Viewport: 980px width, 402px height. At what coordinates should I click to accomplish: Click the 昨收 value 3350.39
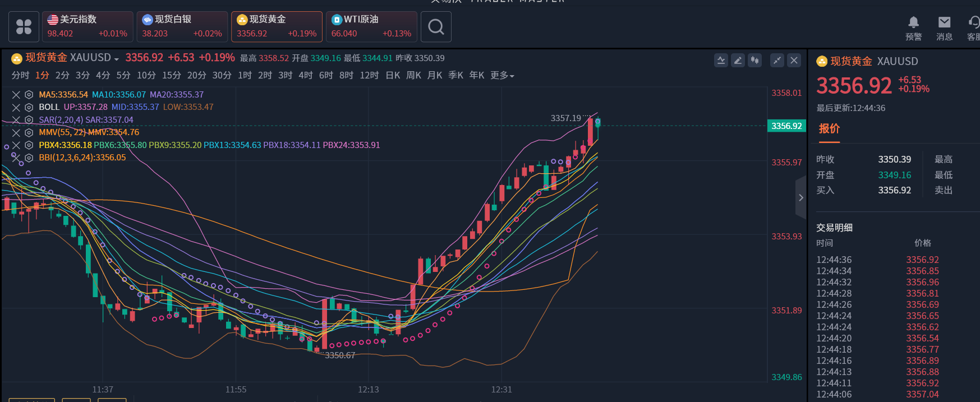894,159
